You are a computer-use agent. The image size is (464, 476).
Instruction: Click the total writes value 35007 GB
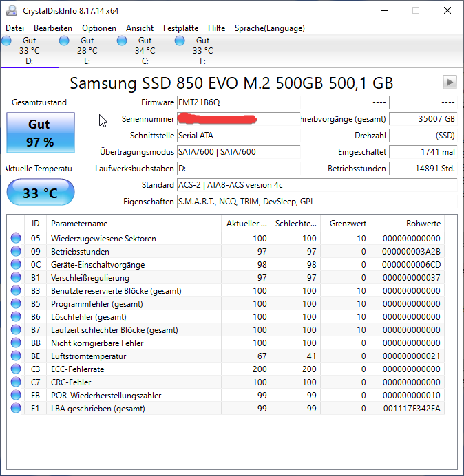tap(423, 119)
